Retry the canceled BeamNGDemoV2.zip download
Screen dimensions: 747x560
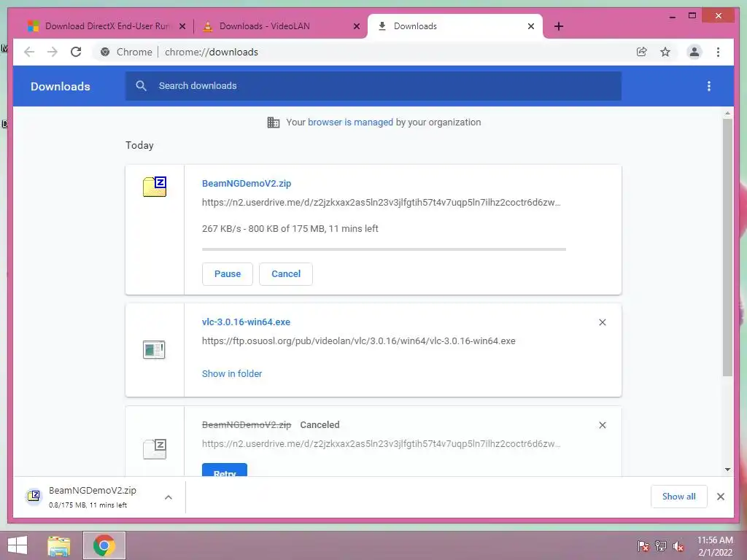tap(225, 470)
